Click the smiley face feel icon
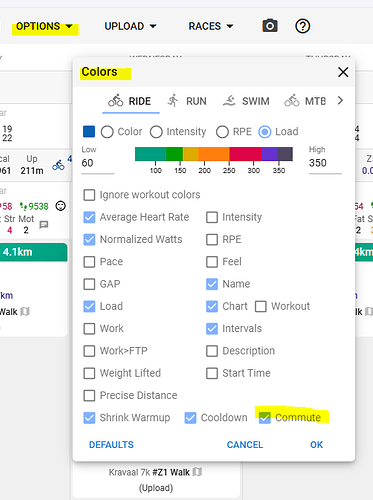Image resolution: width=373 pixels, height=500 pixels. point(60,206)
